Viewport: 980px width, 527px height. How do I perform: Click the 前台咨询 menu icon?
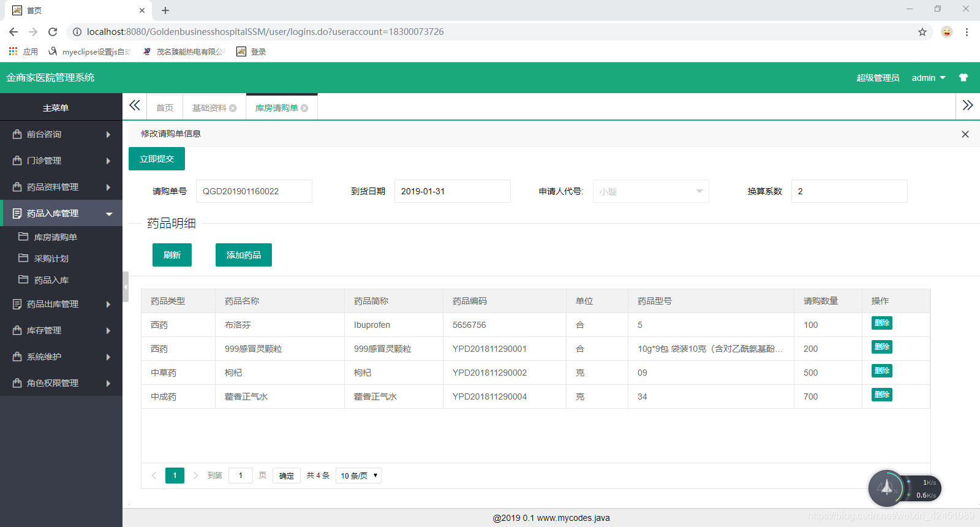[x=17, y=134]
